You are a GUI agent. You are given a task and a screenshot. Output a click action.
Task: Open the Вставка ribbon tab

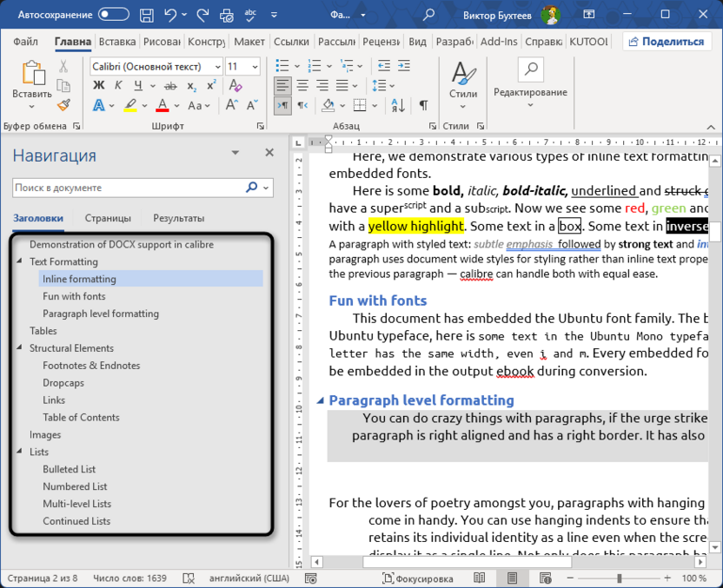(117, 42)
